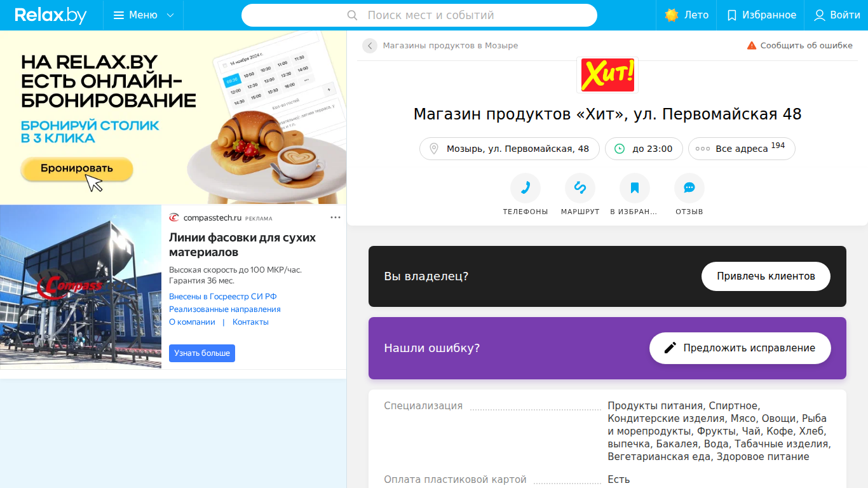
Task: Add to favorites with the bookmark icon
Action: 635,188
